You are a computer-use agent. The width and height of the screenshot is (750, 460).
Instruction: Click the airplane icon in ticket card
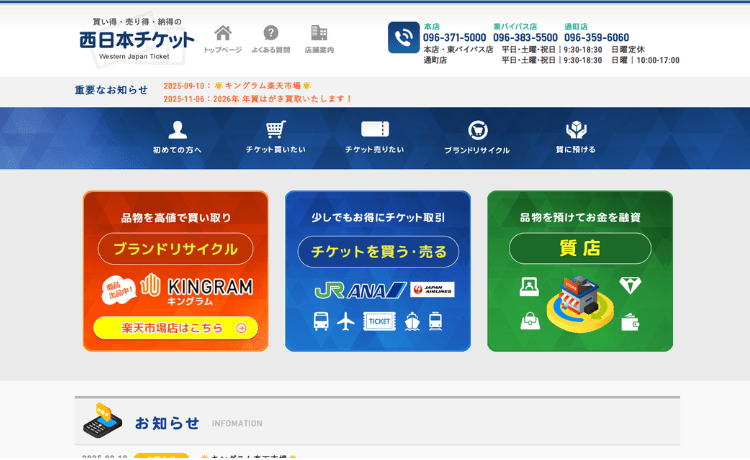346,321
